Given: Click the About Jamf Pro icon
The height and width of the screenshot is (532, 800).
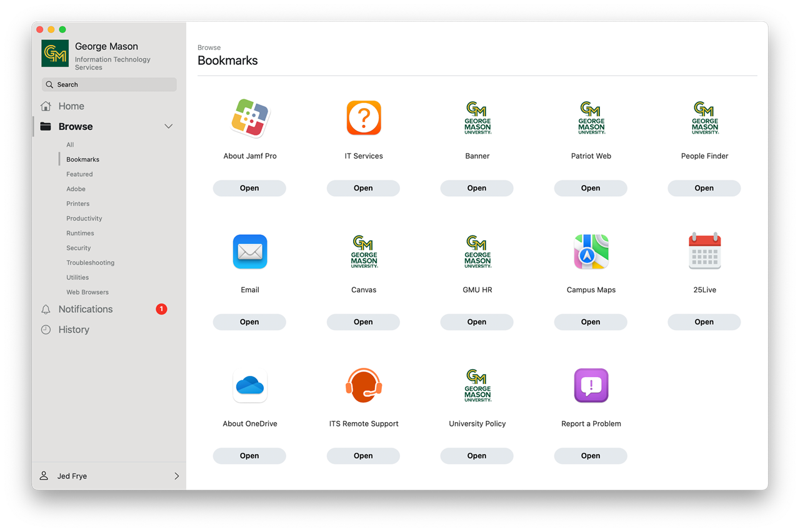Looking at the screenshot, I should point(250,118).
